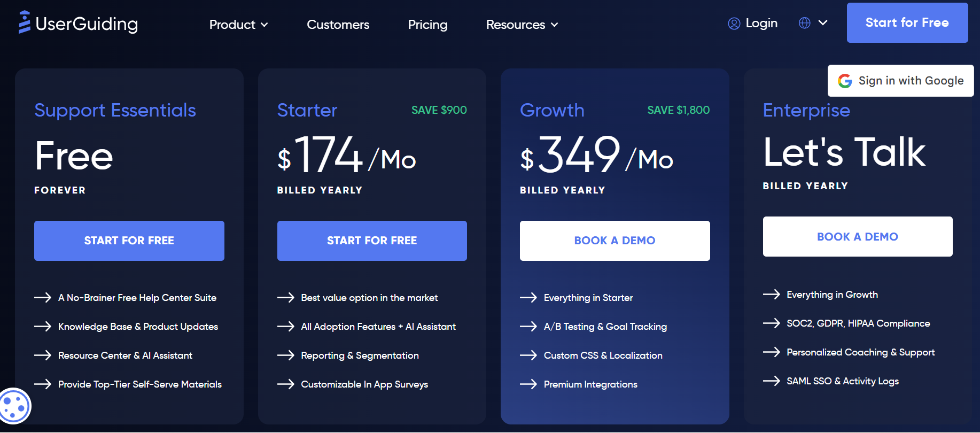Sign in with Google
Image resolution: width=980 pixels, height=433 pixels.
click(x=901, y=81)
